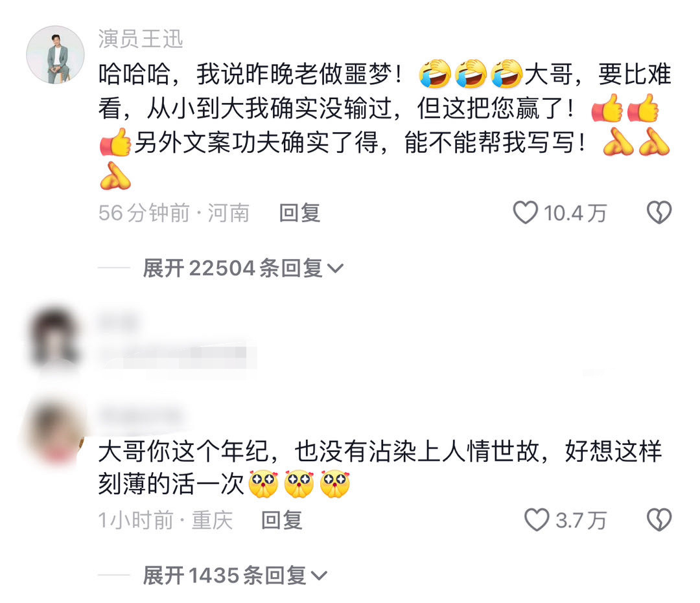Like the 演员王迅 comment with heart icon
The image size is (700, 603).
pyautogui.click(x=526, y=212)
